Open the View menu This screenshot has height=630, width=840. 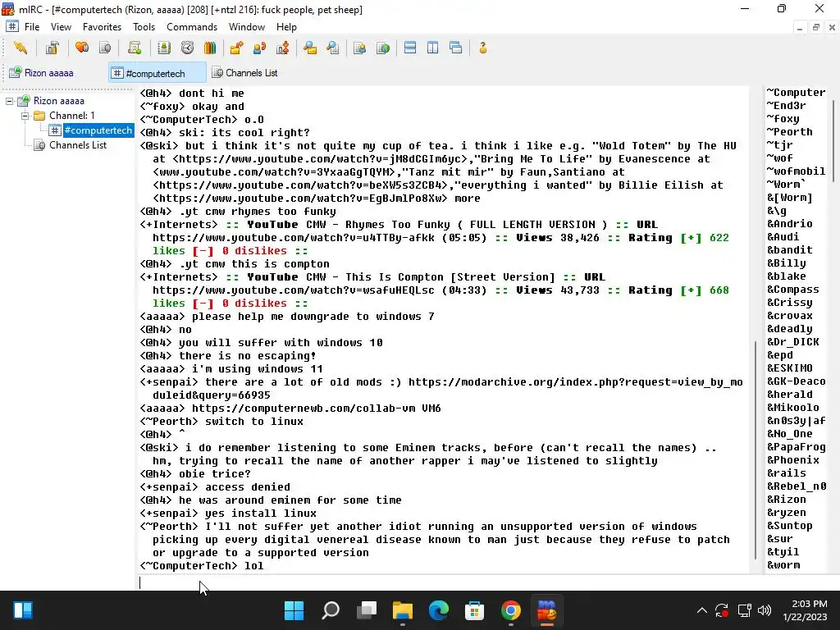tap(61, 27)
